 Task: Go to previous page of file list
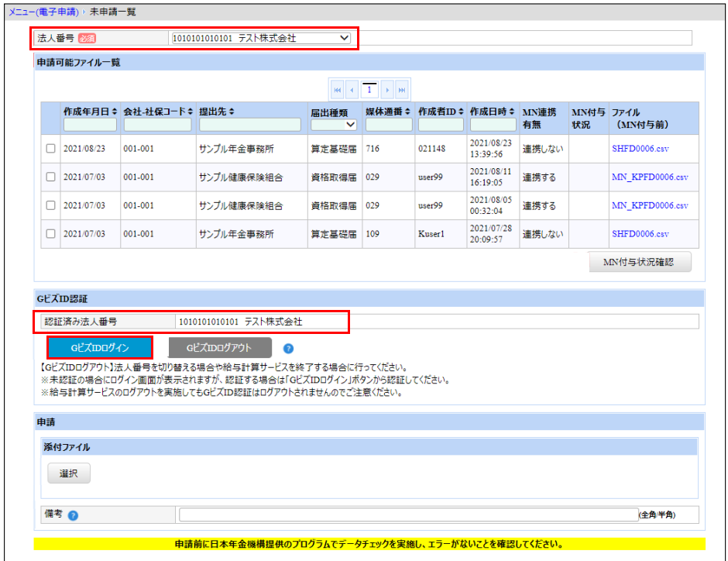tap(352, 90)
